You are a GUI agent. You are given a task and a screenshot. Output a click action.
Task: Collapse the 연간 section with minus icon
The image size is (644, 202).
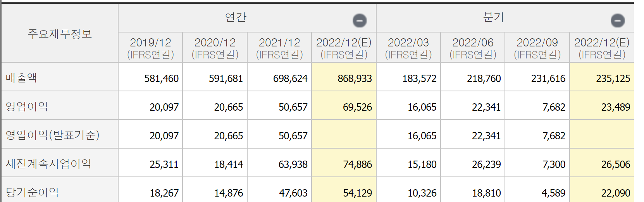coord(359,21)
